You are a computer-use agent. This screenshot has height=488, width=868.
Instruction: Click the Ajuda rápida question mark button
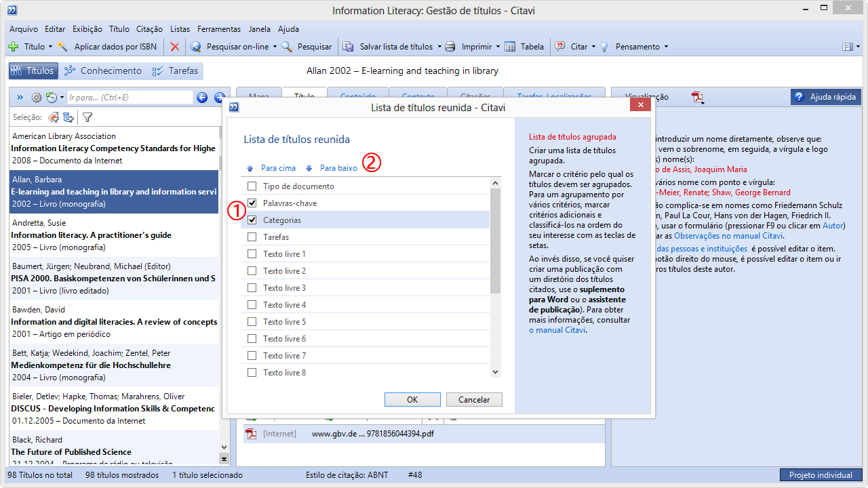pyautogui.click(x=825, y=97)
